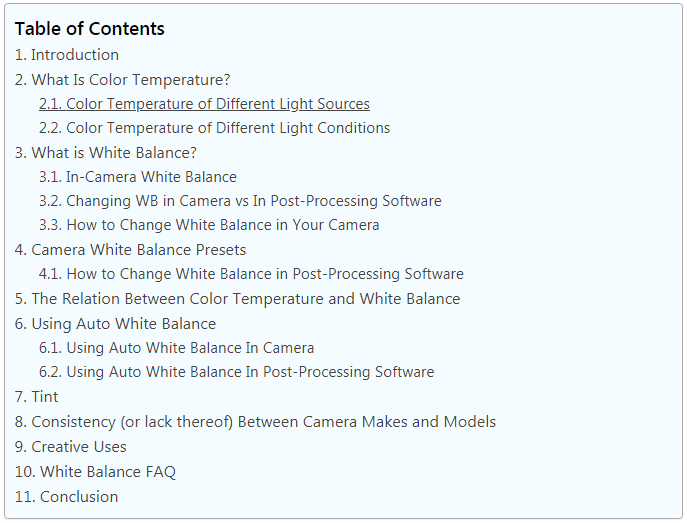Open section 6.2 on auto white balance in post-processing software
The width and height of the screenshot is (687, 523).
[x=237, y=372]
